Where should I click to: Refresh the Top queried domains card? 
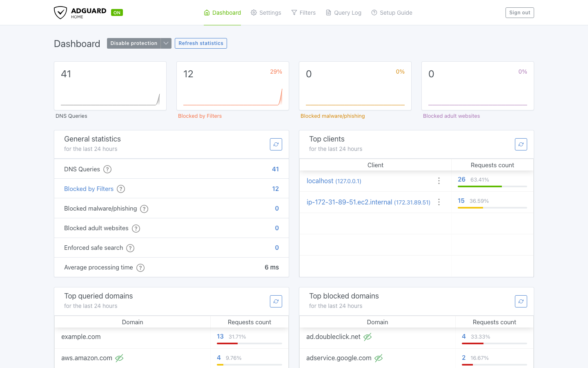click(276, 301)
